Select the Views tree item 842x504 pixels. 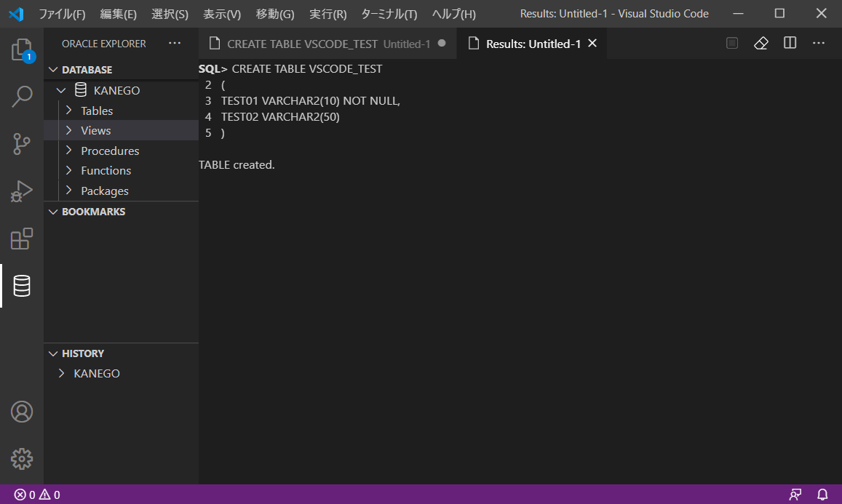point(95,130)
